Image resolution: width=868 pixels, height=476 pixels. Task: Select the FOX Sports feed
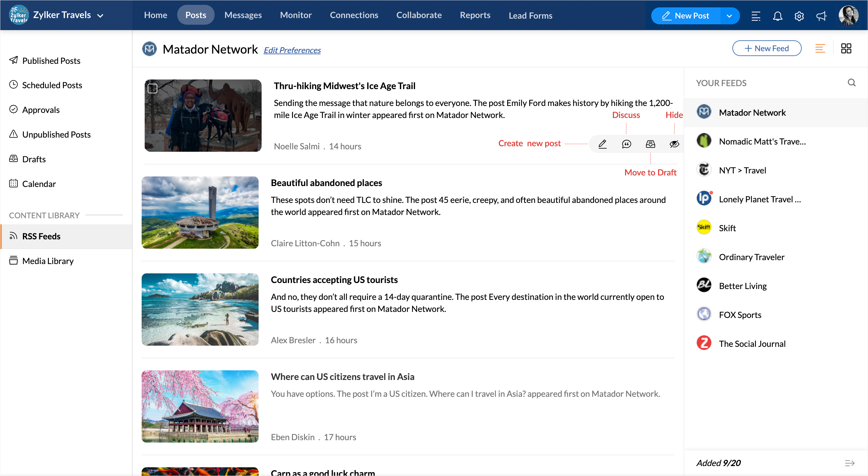[x=776, y=315]
